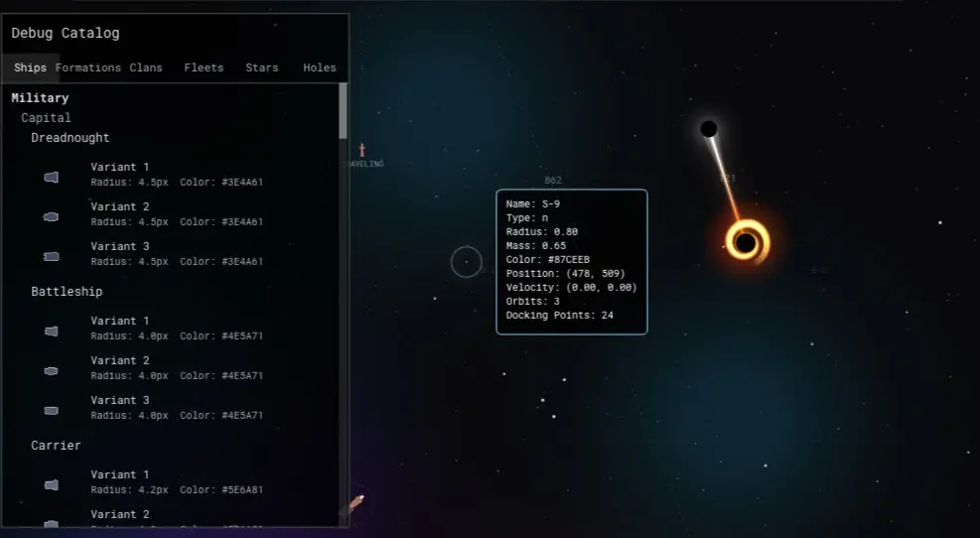Screen dimensions: 980x538
Task: Select the Ships tab
Action: click(30, 67)
